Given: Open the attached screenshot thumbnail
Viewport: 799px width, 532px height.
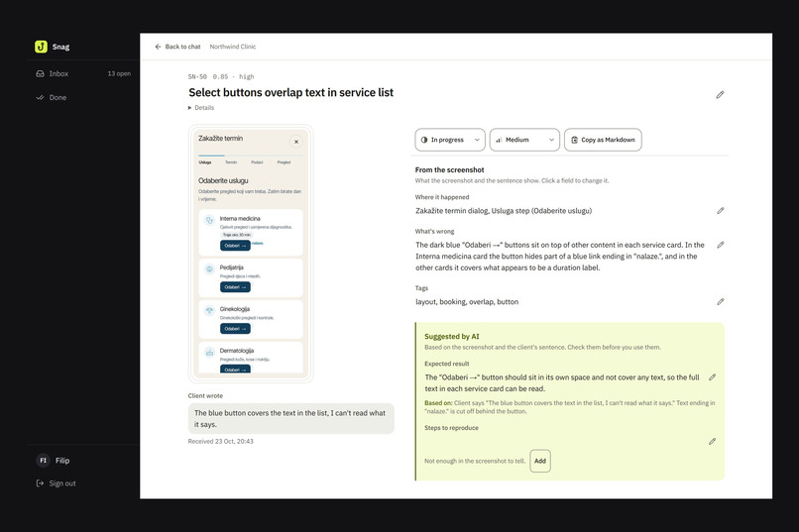Looking at the screenshot, I should point(251,254).
